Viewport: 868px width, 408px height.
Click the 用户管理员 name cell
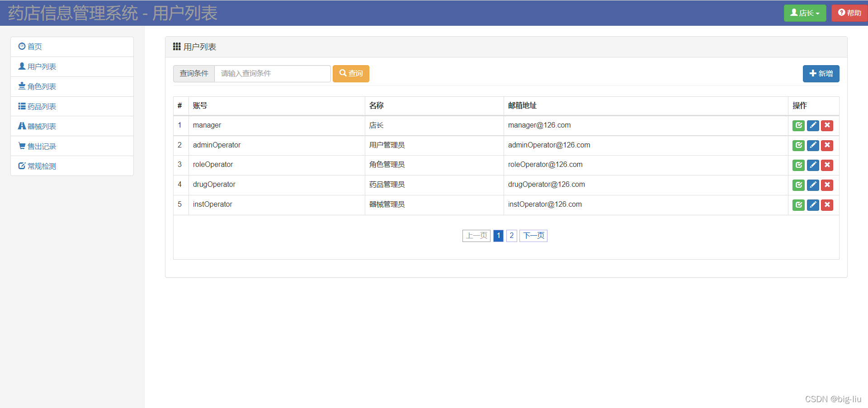[x=434, y=145]
